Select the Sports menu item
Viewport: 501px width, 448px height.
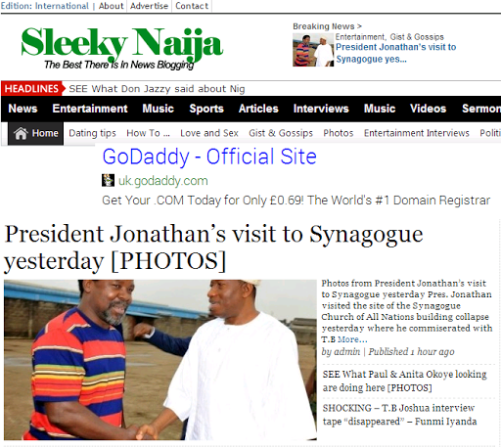click(x=206, y=109)
